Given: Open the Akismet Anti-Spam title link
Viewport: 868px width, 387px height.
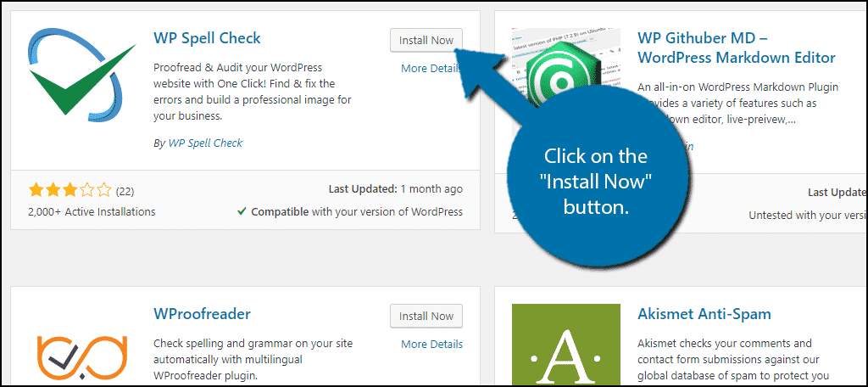Looking at the screenshot, I should click(704, 314).
